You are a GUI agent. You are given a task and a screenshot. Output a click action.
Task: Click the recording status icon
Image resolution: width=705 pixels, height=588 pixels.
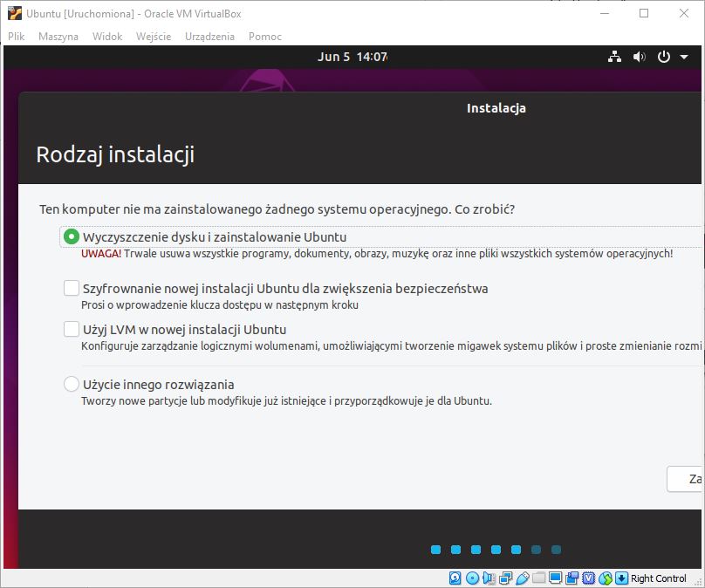(572, 578)
